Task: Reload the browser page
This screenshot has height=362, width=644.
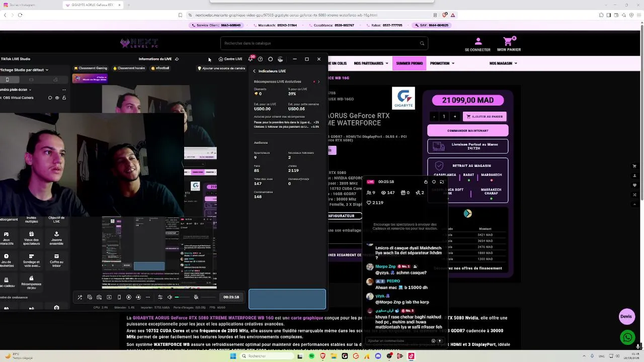Action: [20, 15]
